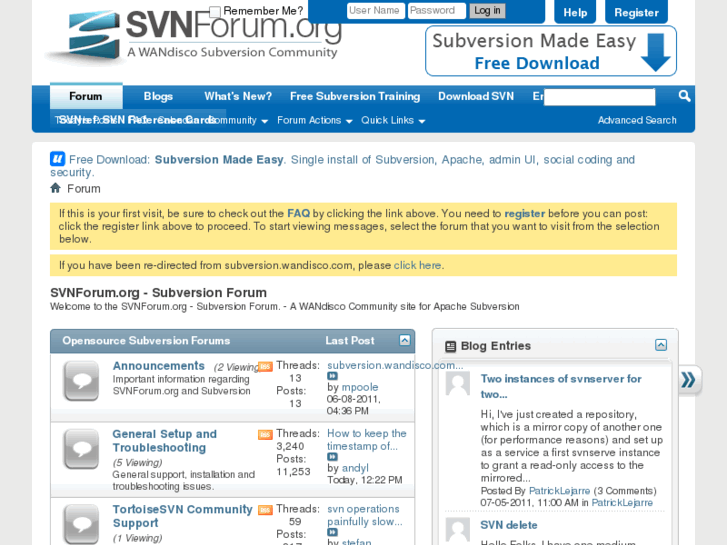Open the subversion.wandisco.com... last post

pyautogui.click(x=395, y=365)
